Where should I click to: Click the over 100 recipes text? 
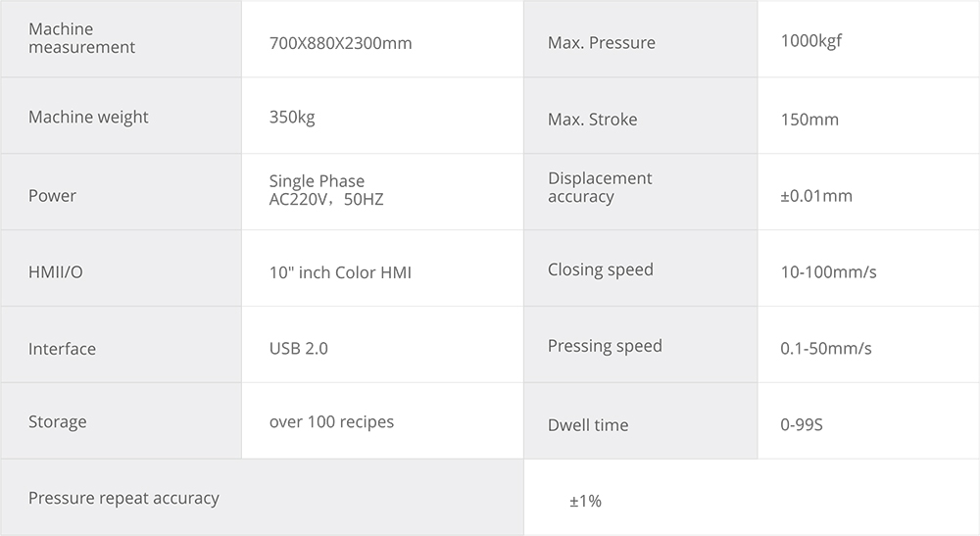(331, 422)
